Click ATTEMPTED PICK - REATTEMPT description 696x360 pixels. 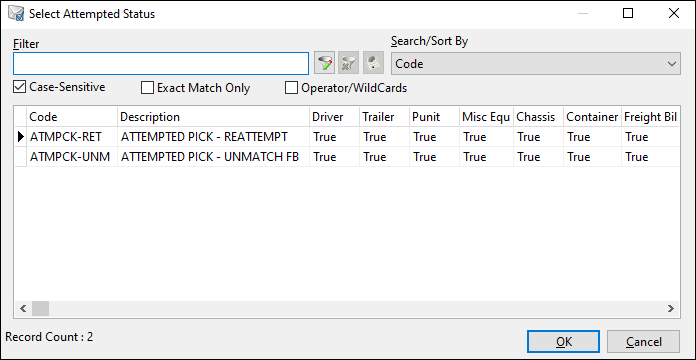point(214,137)
